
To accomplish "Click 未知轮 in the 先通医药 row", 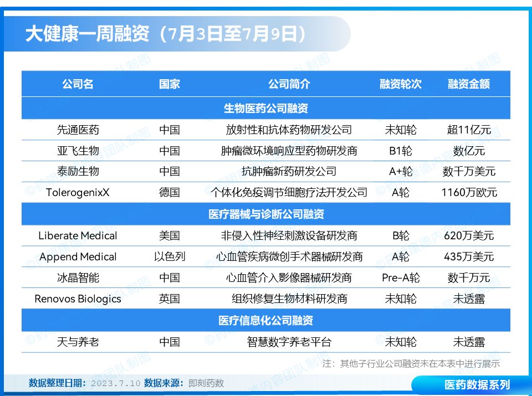I will point(400,130).
